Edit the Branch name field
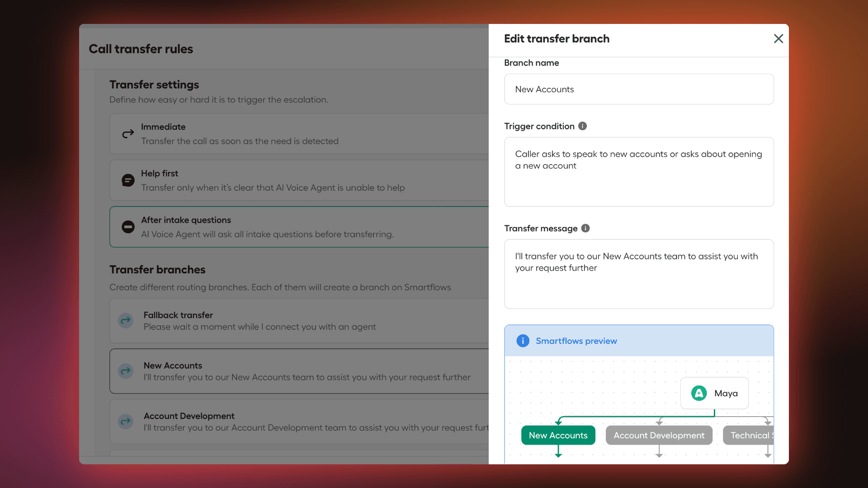 [639, 89]
